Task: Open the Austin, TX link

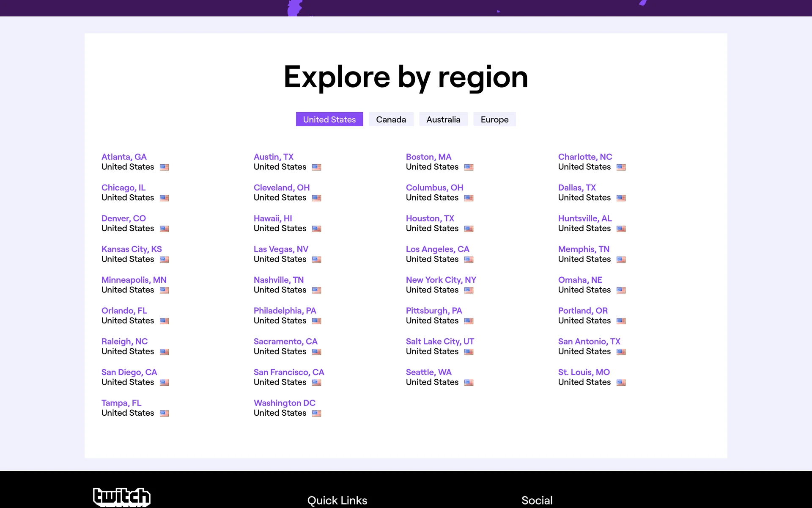Action: click(x=273, y=157)
